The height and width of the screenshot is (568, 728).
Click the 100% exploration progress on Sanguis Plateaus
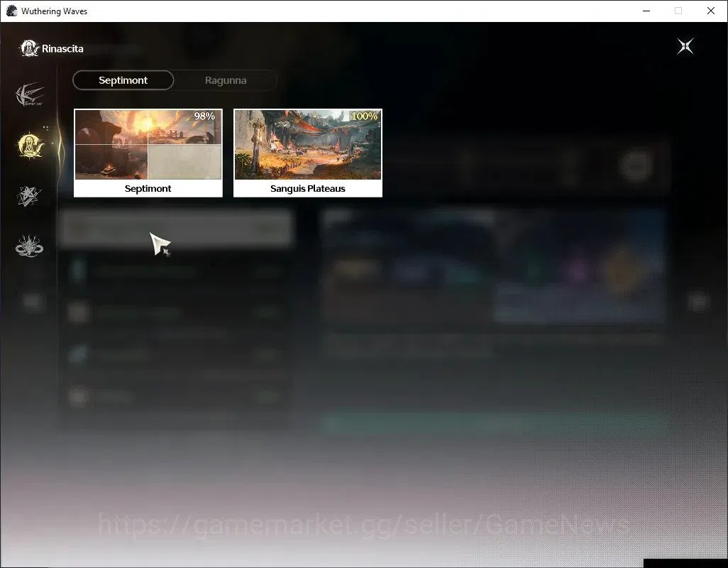(365, 116)
